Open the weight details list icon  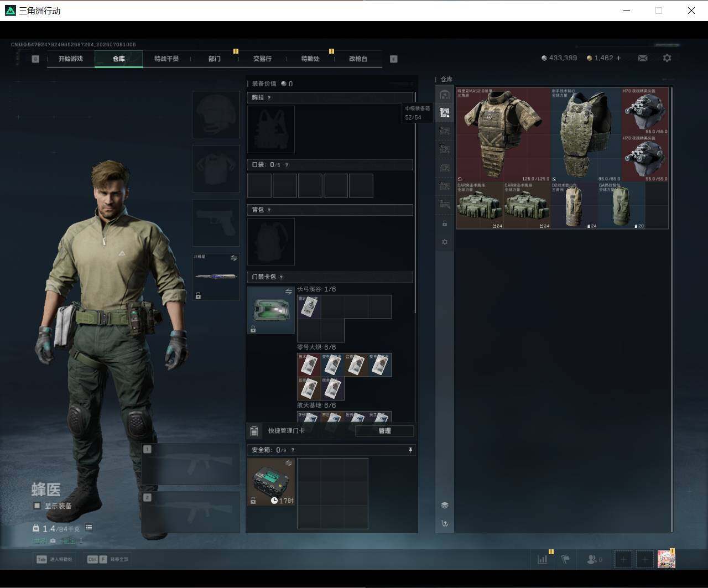pos(89,528)
